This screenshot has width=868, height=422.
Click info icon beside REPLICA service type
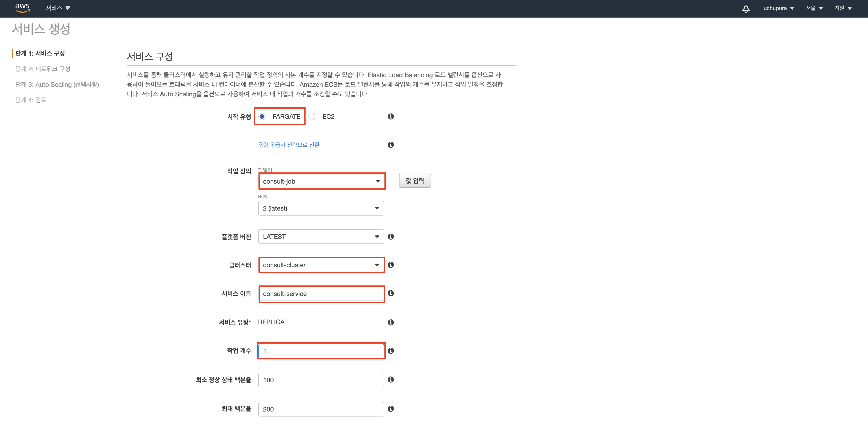click(391, 322)
